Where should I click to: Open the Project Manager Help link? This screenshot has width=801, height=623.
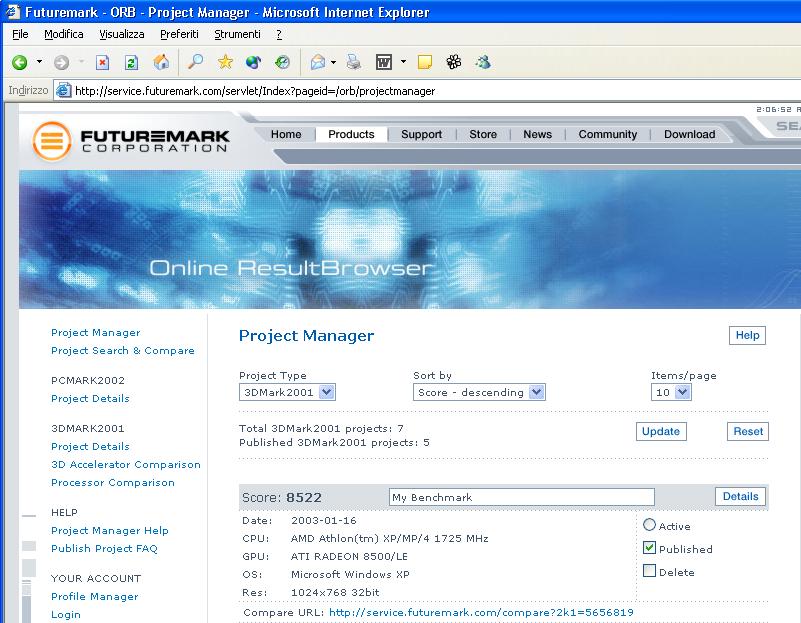(x=110, y=531)
